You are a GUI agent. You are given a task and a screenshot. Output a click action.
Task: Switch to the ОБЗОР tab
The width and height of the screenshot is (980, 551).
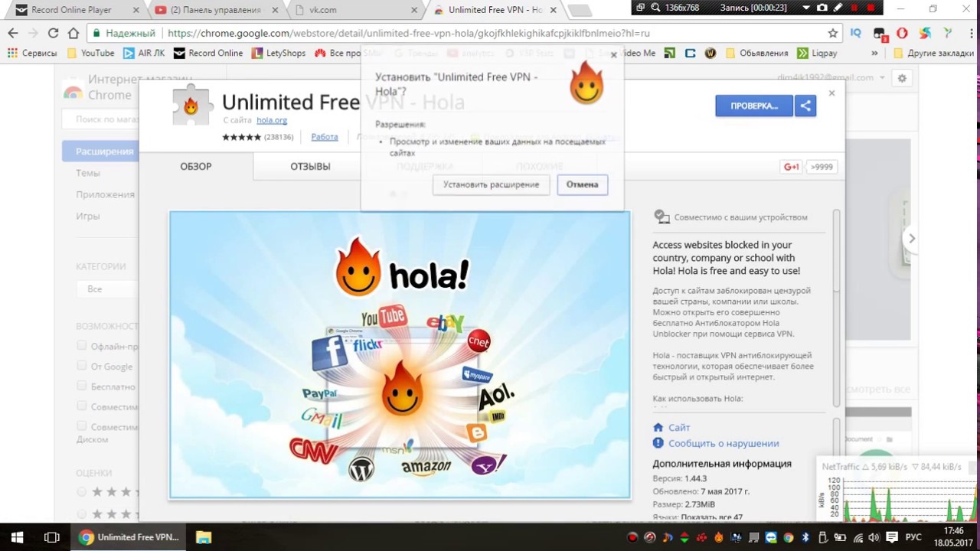[x=196, y=166]
